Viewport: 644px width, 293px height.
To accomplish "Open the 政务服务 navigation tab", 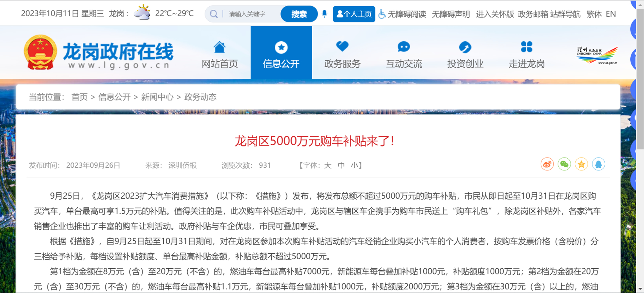I will pos(342,53).
